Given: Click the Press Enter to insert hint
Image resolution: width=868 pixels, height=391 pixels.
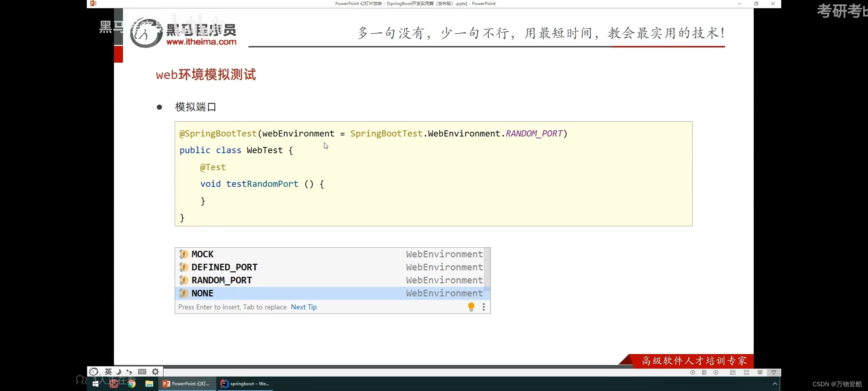Looking at the screenshot, I should click(232, 307).
